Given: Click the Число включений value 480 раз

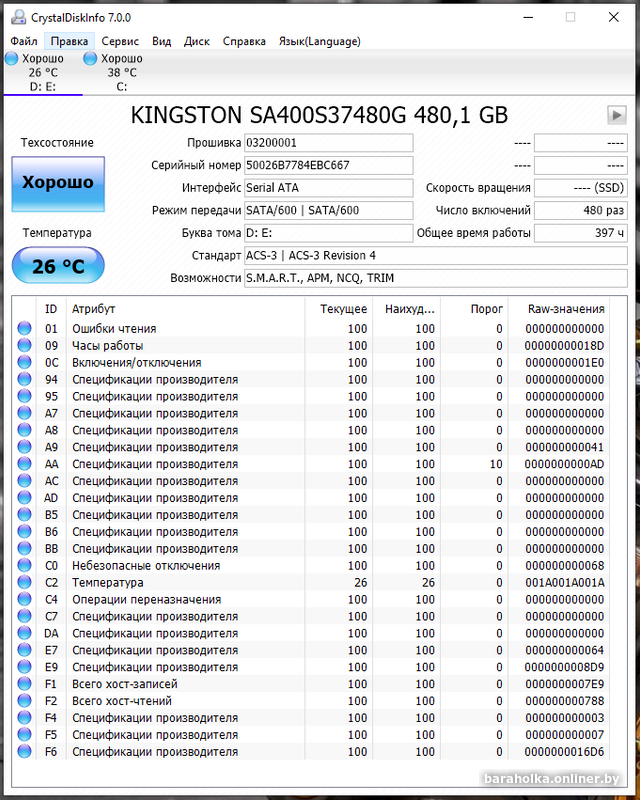Looking at the screenshot, I should [581, 210].
